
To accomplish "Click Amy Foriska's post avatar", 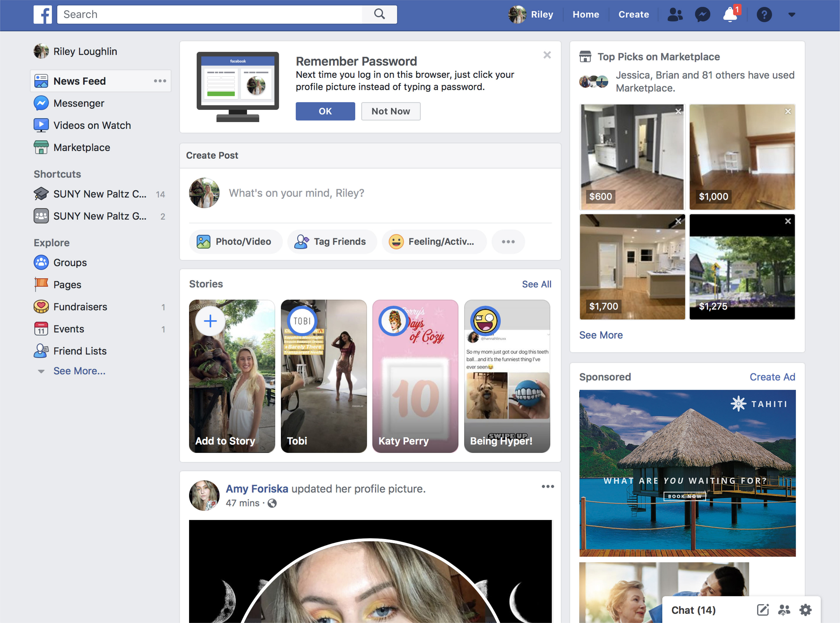I will pyautogui.click(x=204, y=495).
